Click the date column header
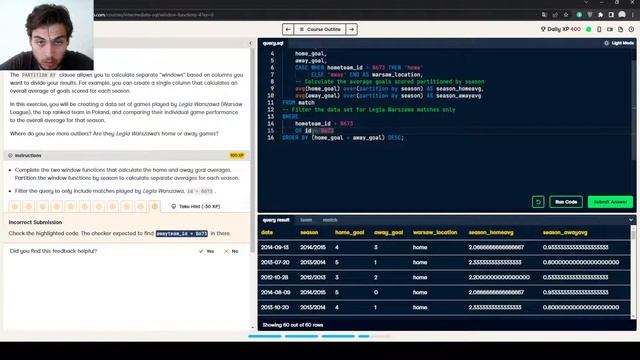 (x=267, y=233)
